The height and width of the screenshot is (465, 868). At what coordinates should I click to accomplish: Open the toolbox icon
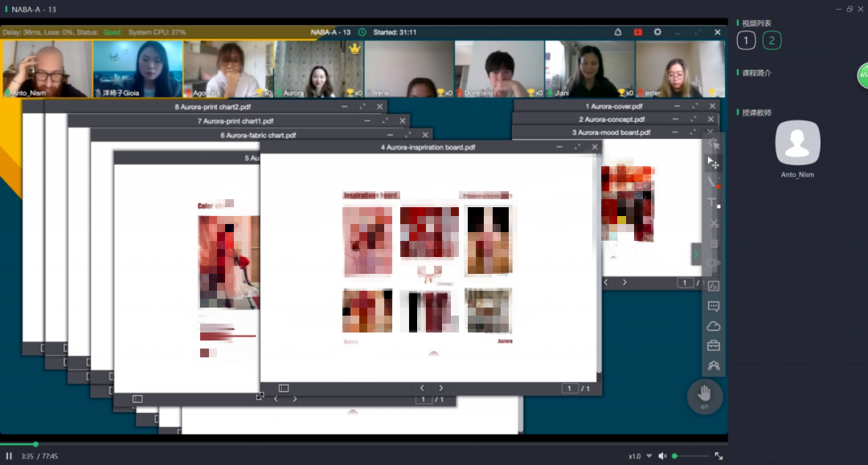coord(714,345)
